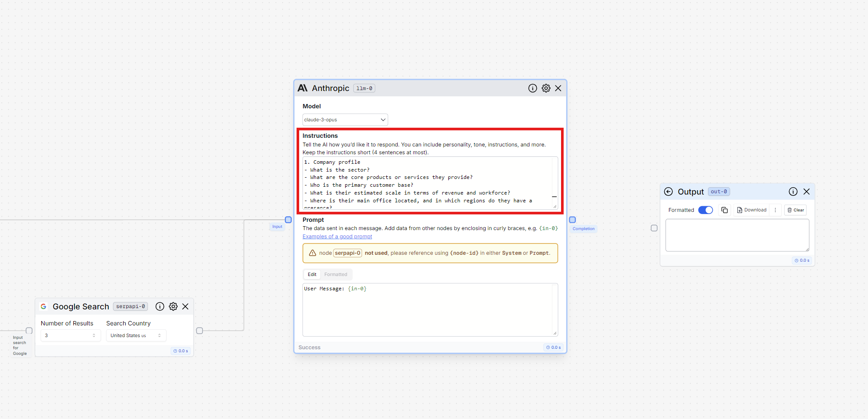Open Anthropic node settings gear

[546, 88]
